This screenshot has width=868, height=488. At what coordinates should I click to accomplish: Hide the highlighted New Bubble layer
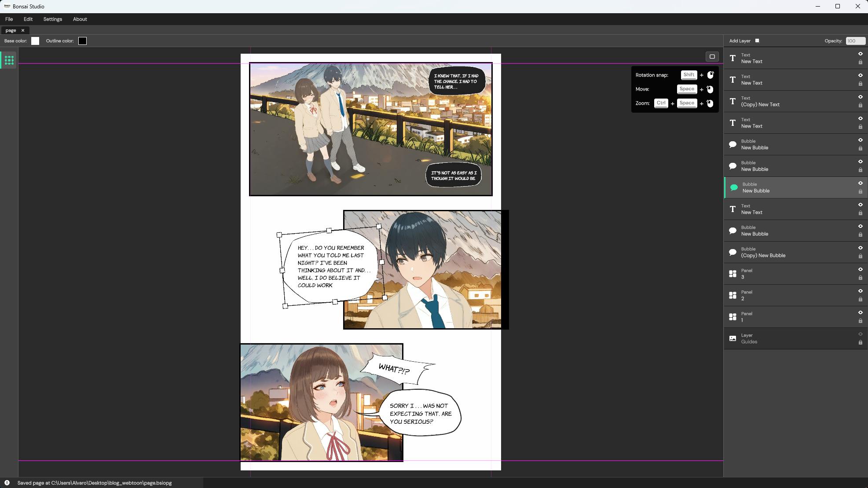861,183
